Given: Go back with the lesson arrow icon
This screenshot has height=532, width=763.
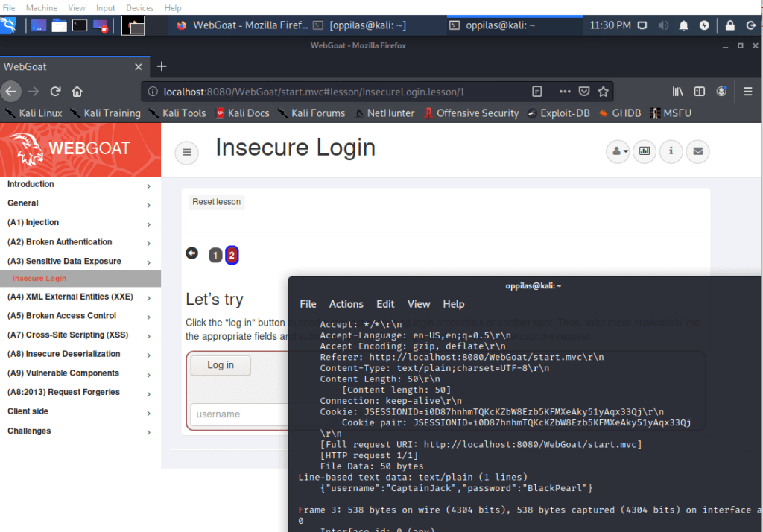Looking at the screenshot, I should click(x=191, y=253).
